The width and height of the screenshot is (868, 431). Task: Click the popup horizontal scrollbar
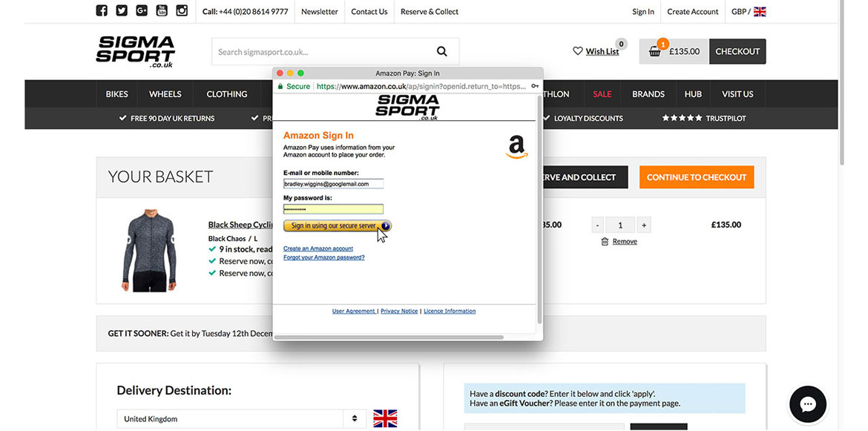(389, 337)
